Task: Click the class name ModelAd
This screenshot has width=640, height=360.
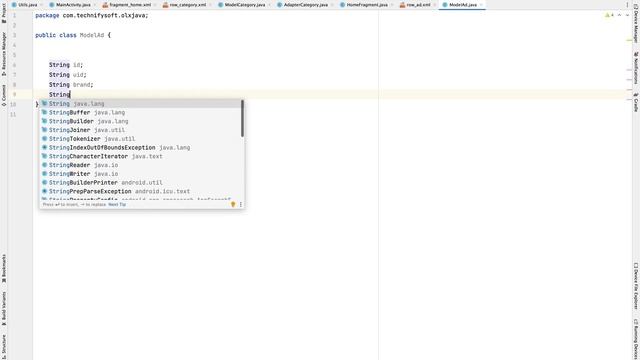Action: pos(92,35)
